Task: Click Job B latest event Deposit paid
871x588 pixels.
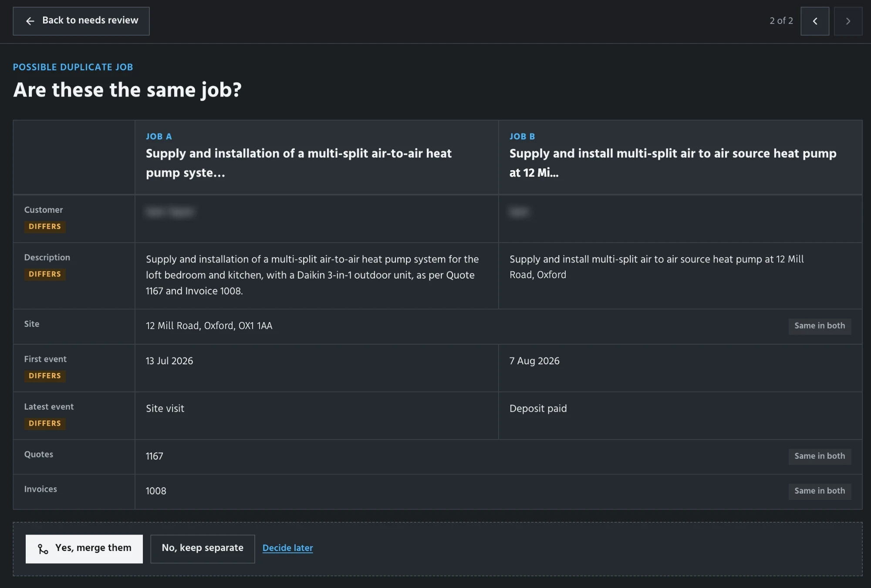Action: click(x=538, y=409)
